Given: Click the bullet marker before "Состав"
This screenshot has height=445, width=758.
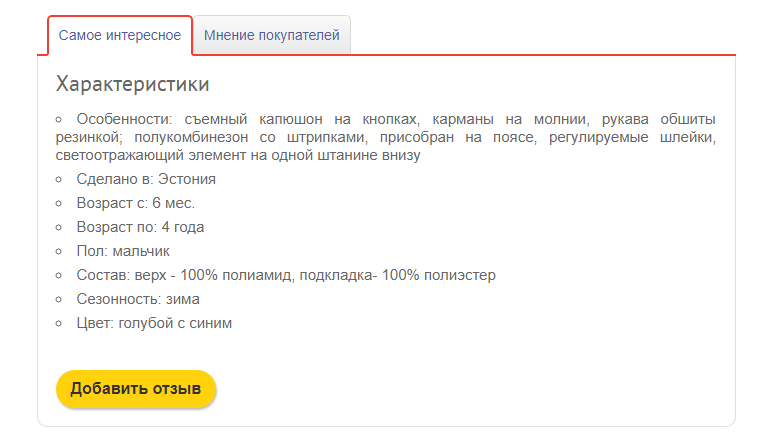Looking at the screenshot, I should (x=60, y=276).
